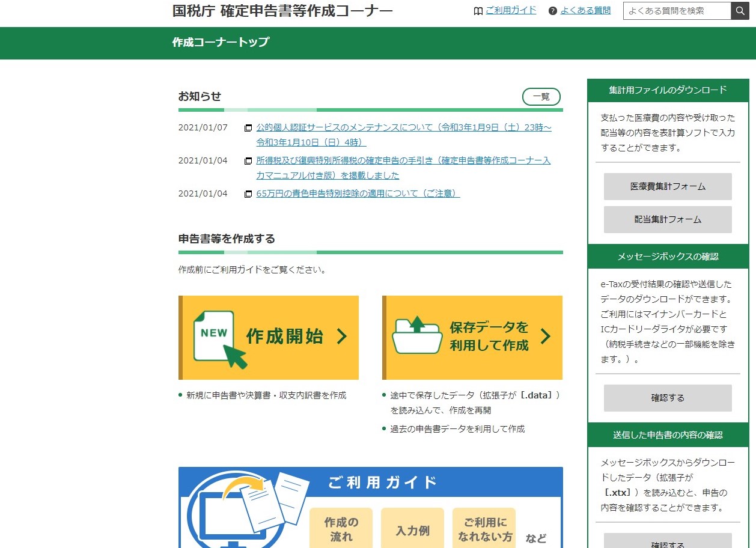Click 確認する under メッセージボックスの確認
Viewport: 756px width, 548px height.
coord(668,398)
